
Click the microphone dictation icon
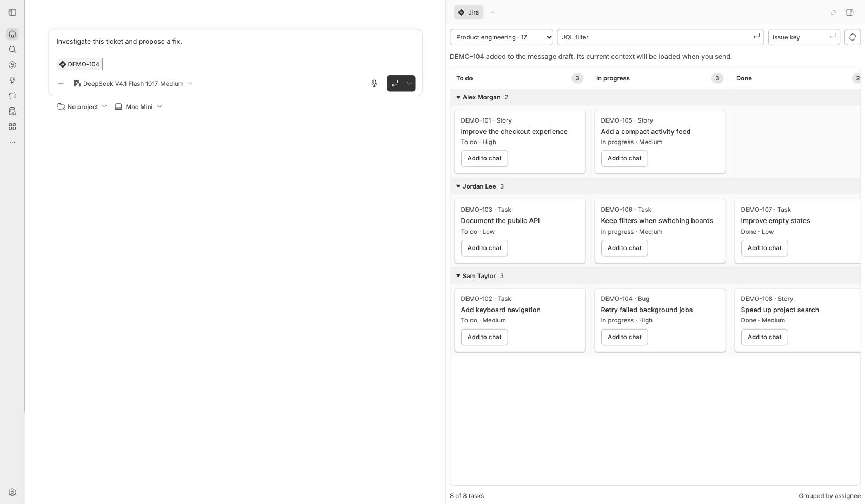tap(374, 84)
